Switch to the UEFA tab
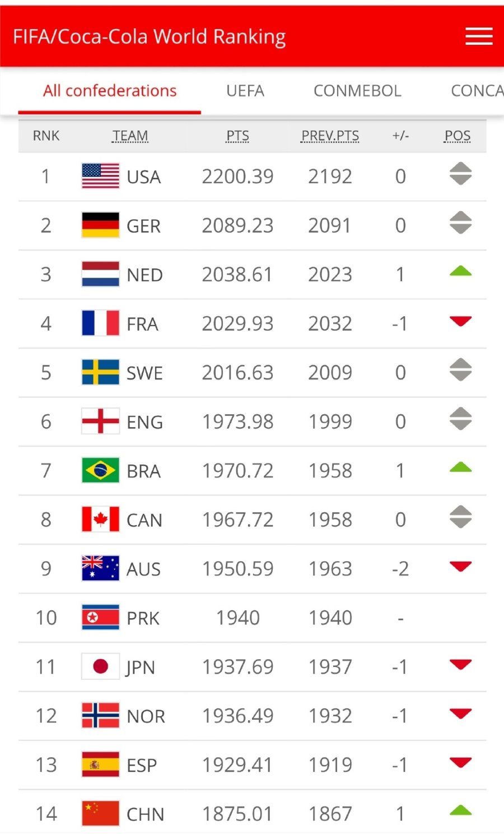Viewport: 504px width, 834px height. click(x=245, y=91)
